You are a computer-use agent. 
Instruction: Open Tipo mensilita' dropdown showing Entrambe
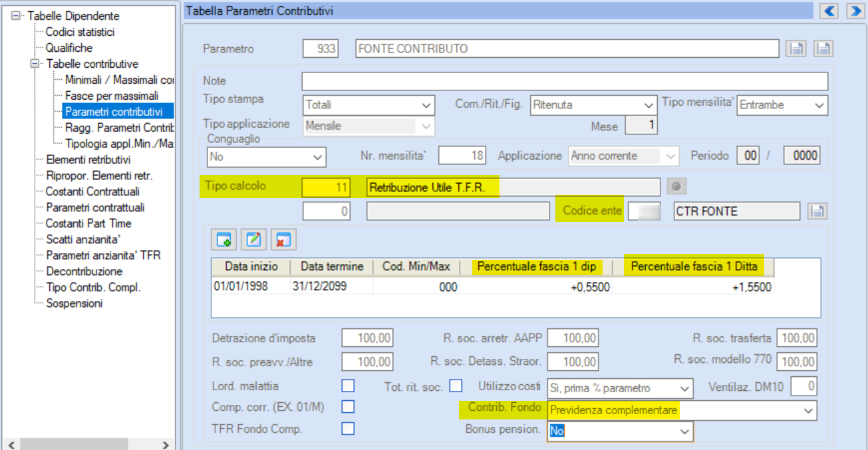[782, 105]
